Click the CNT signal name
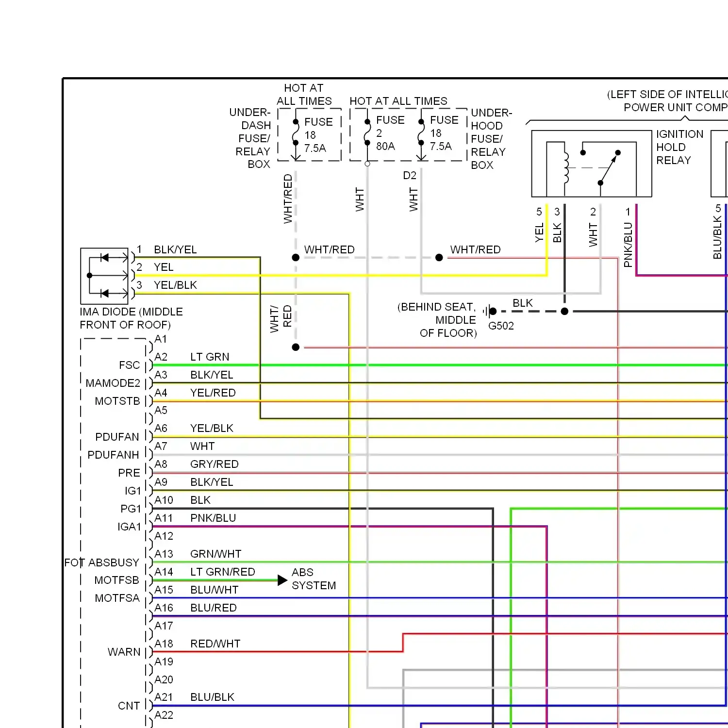The height and width of the screenshot is (728, 728). pyautogui.click(x=129, y=706)
